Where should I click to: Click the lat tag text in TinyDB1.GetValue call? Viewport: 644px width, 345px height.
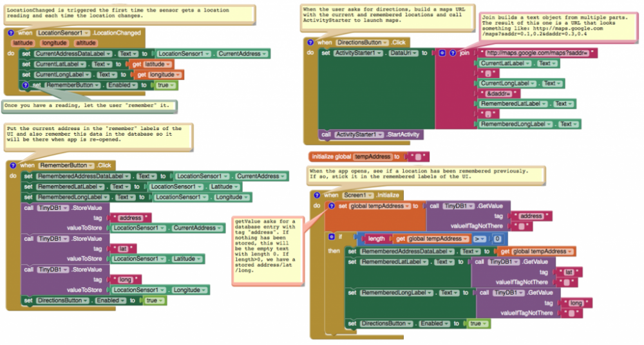(569, 272)
